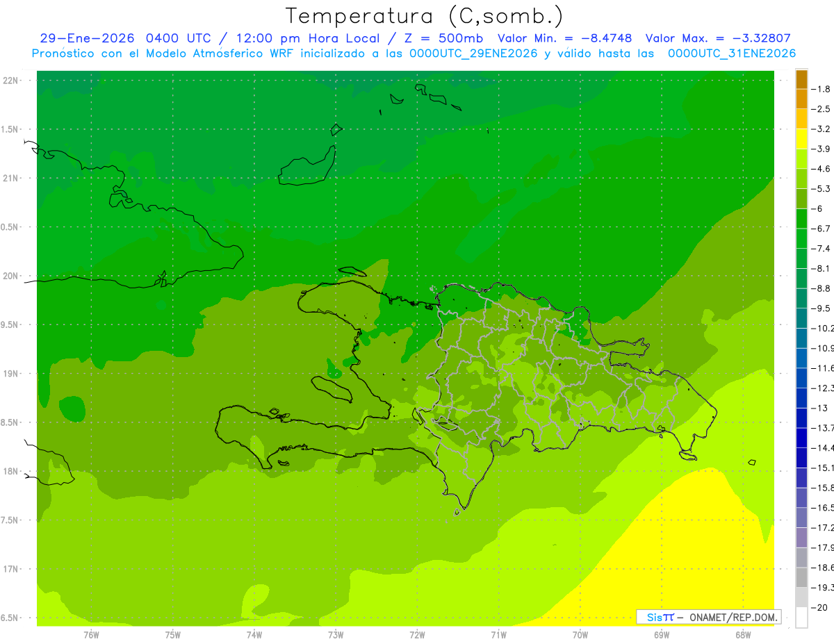Click the date text '29-Ene-2026'

pyautogui.click(x=87, y=39)
